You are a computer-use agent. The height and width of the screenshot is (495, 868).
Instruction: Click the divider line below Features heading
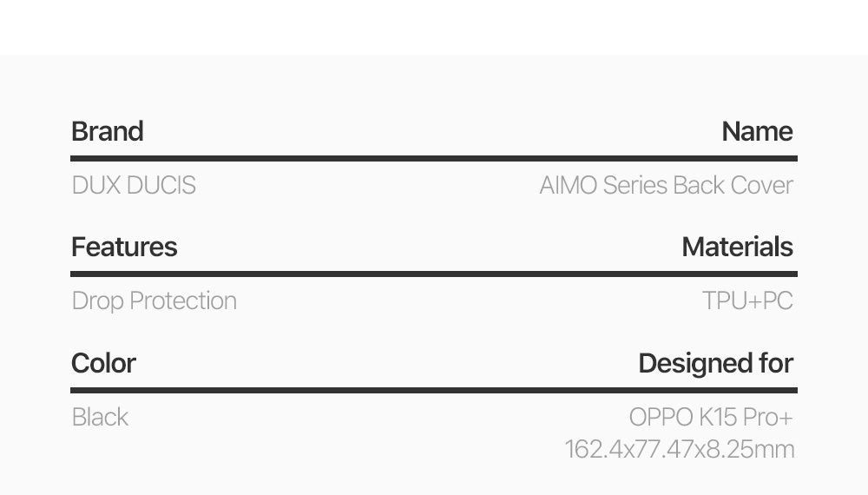(434, 274)
